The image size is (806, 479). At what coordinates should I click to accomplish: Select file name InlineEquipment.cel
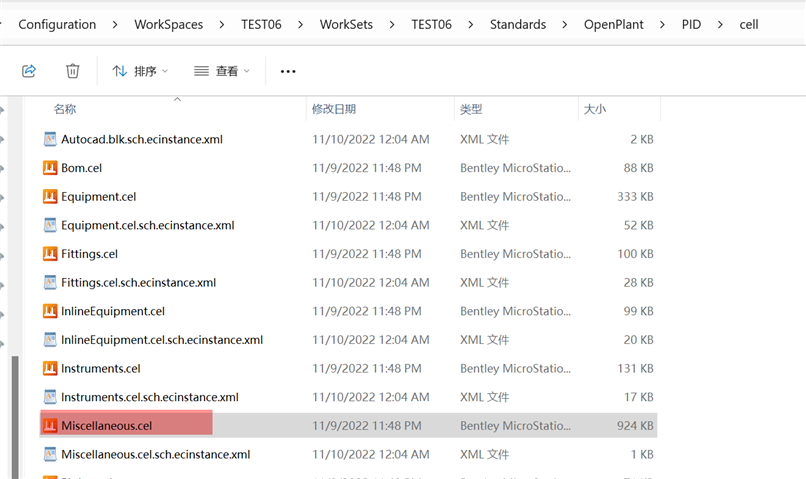[113, 311]
